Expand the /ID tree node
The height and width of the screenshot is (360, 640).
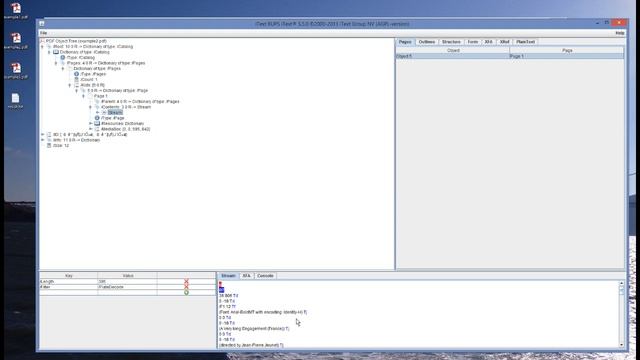42,135
